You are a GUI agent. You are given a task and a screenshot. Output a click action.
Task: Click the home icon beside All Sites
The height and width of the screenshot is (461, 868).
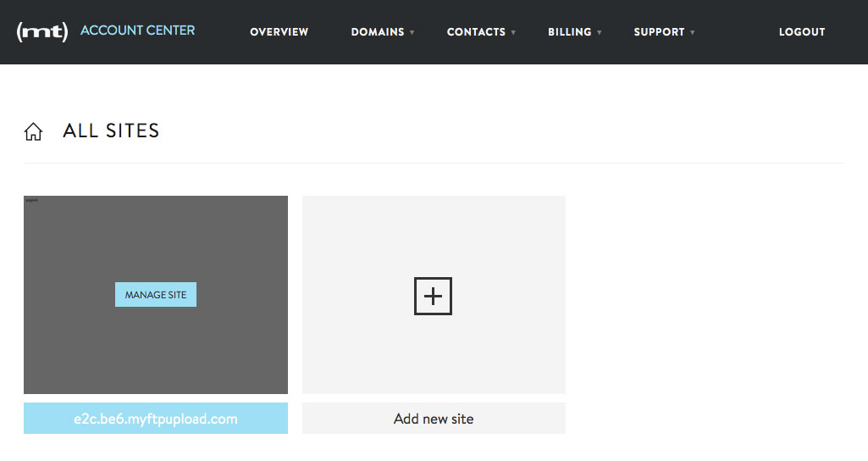pos(33,131)
